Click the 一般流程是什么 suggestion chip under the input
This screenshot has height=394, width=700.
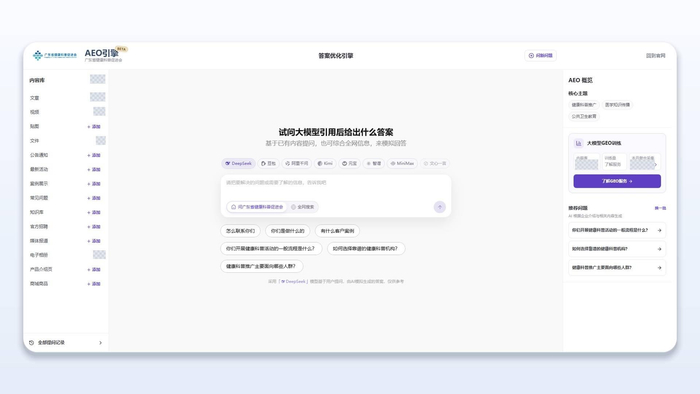click(271, 249)
